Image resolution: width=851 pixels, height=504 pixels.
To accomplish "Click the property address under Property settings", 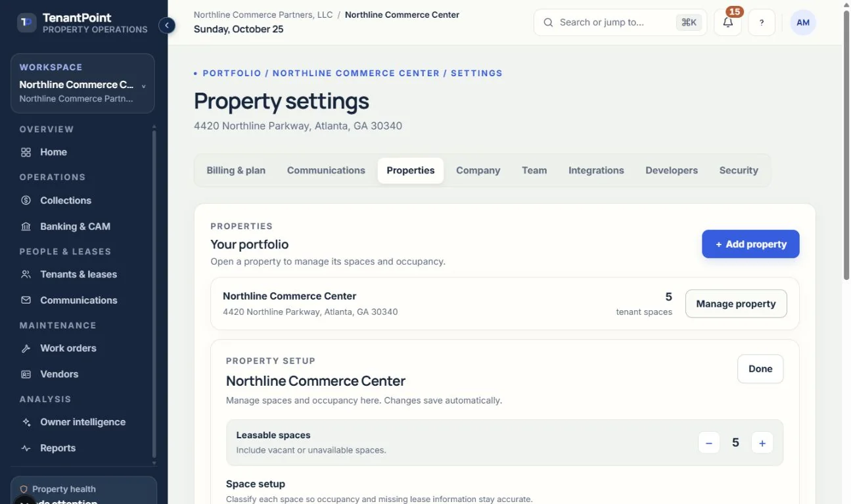I will pos(298,126).
